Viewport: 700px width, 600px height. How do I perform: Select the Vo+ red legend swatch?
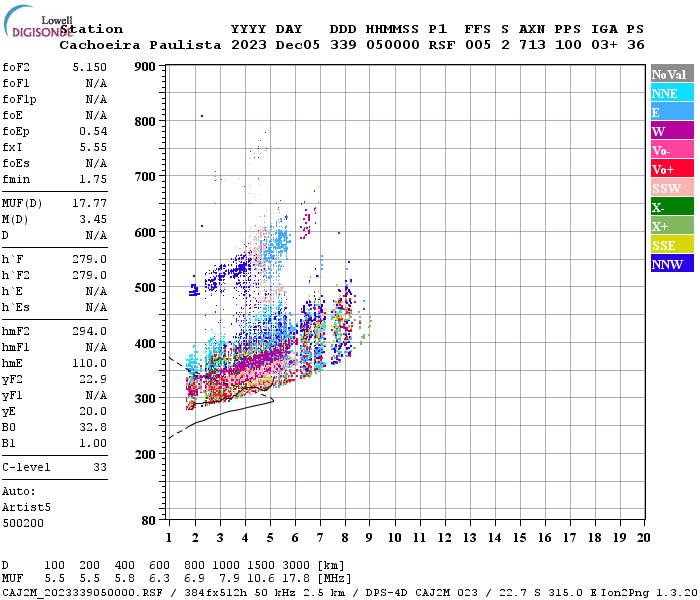pos(672,169)
